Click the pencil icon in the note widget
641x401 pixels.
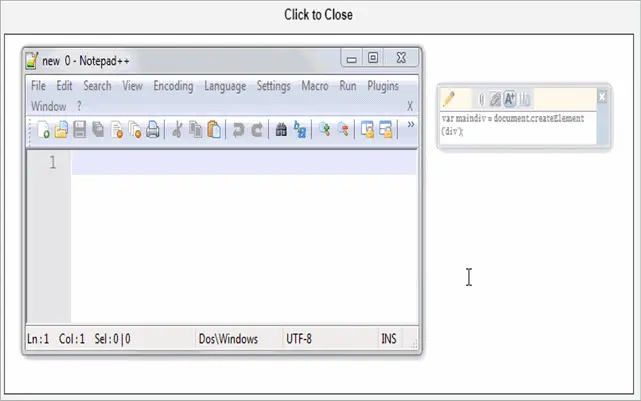tap(449, 99)
